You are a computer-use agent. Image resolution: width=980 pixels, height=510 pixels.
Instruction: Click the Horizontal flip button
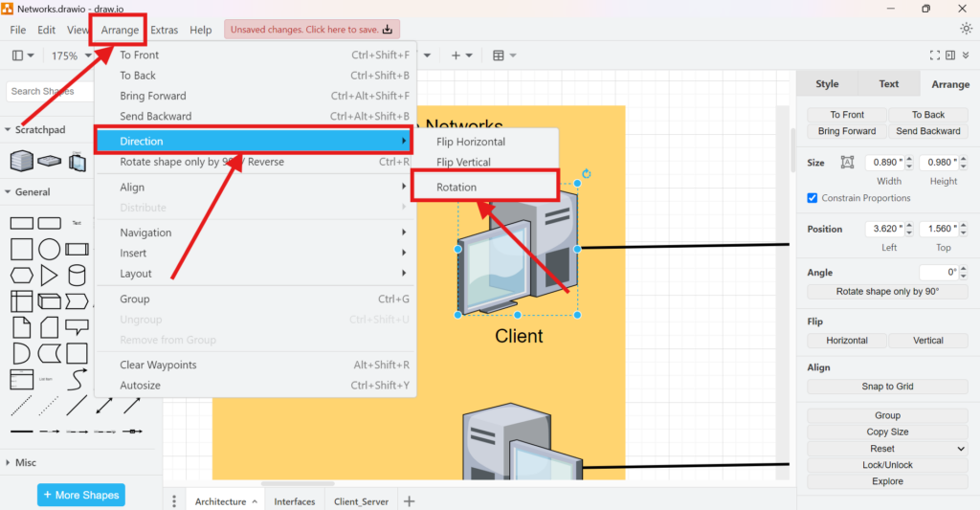click(x=847, y=341)
